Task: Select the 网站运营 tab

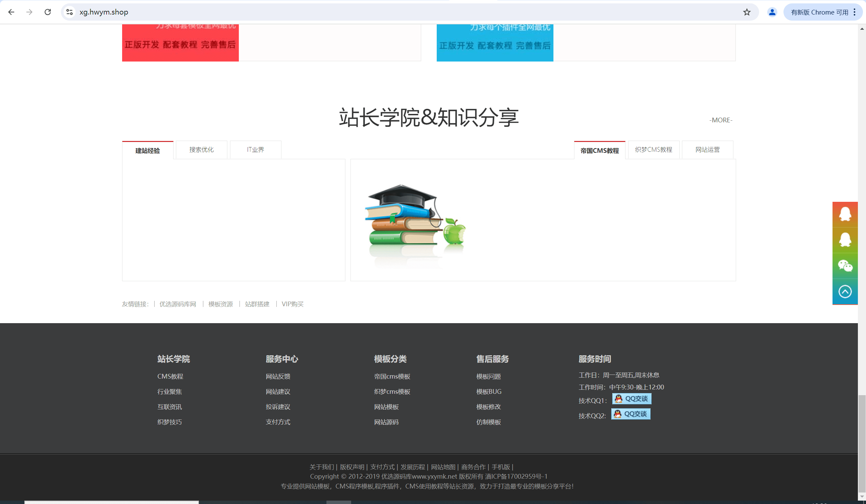Action: [x=708, y=150]
